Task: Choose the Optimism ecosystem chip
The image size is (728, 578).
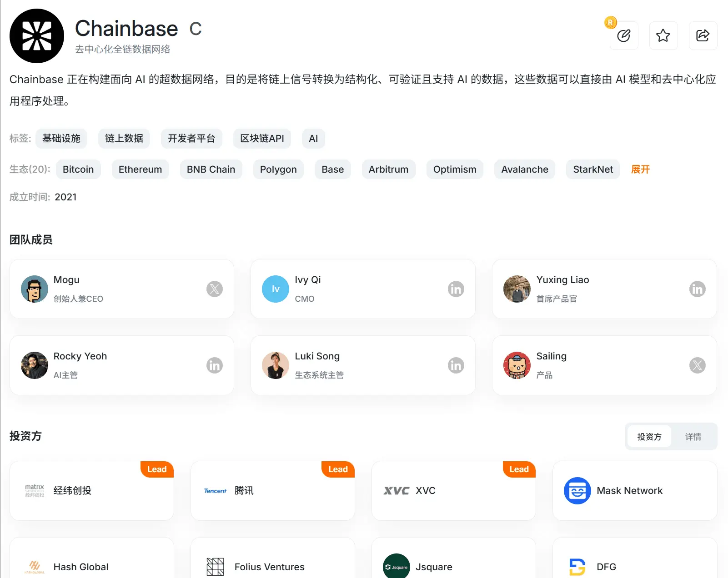Action: [455, 169]
